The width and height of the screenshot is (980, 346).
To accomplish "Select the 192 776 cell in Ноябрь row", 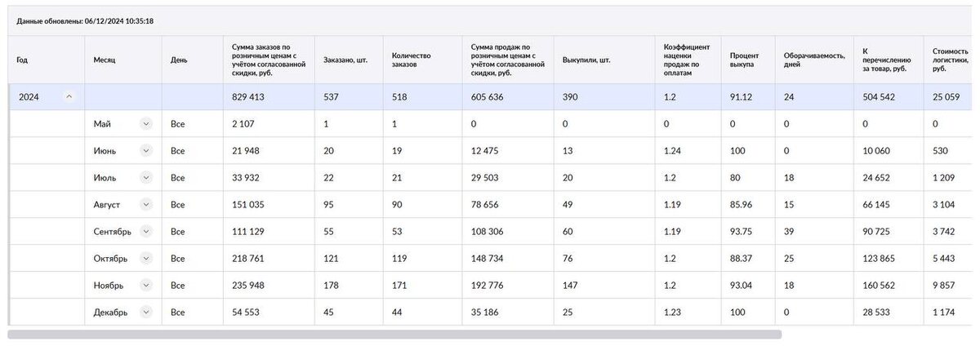I will click(508, 285).
